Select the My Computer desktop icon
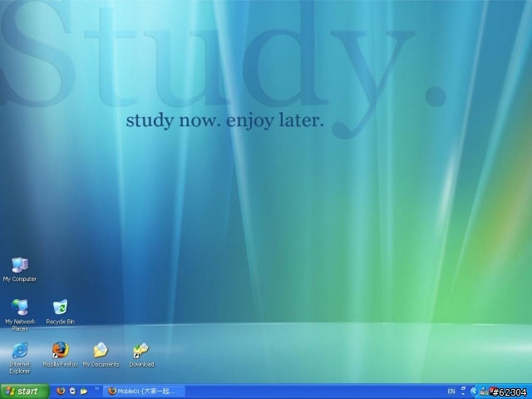532x399 pixels. [20, 269]
